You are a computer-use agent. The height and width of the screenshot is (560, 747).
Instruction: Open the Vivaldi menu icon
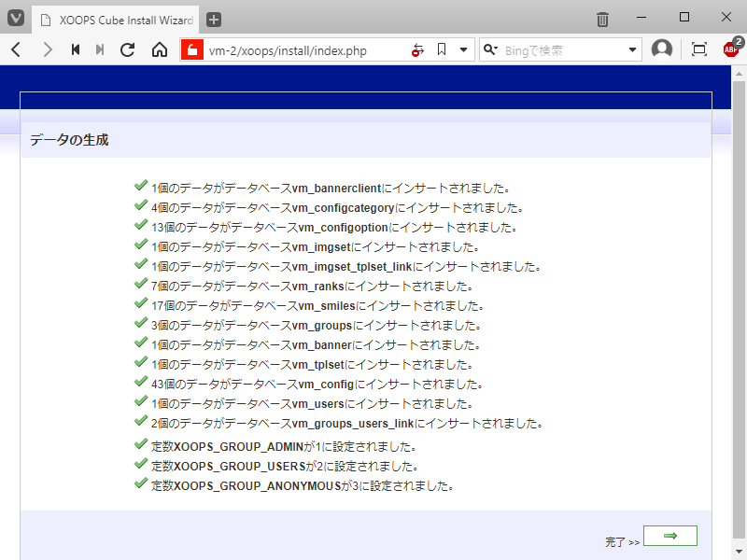click(x=16, y=19)
